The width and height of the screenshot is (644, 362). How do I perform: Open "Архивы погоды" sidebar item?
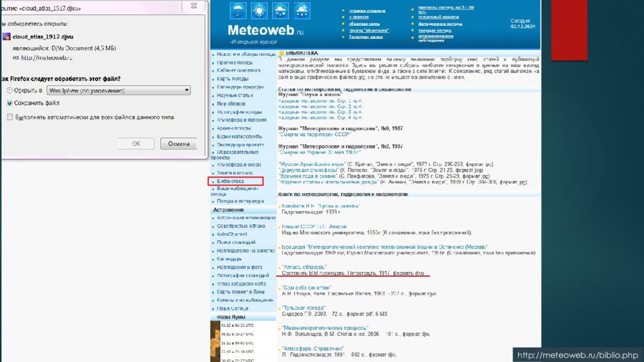pyautogui.click(x=234, y=128)
